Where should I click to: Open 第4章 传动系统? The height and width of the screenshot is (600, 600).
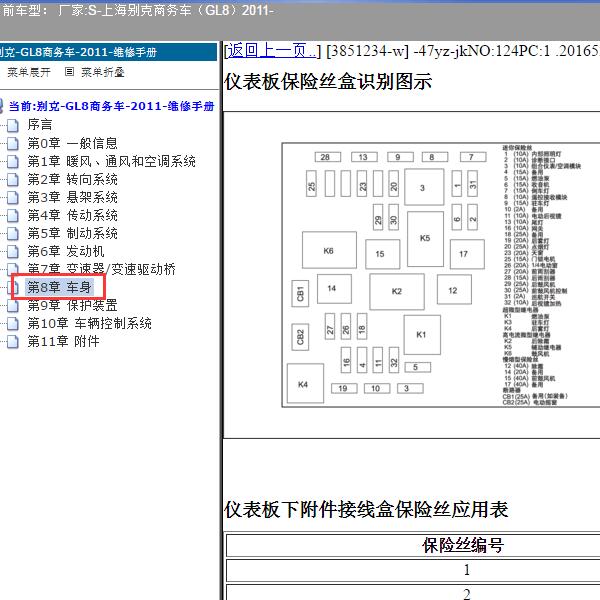72,215
